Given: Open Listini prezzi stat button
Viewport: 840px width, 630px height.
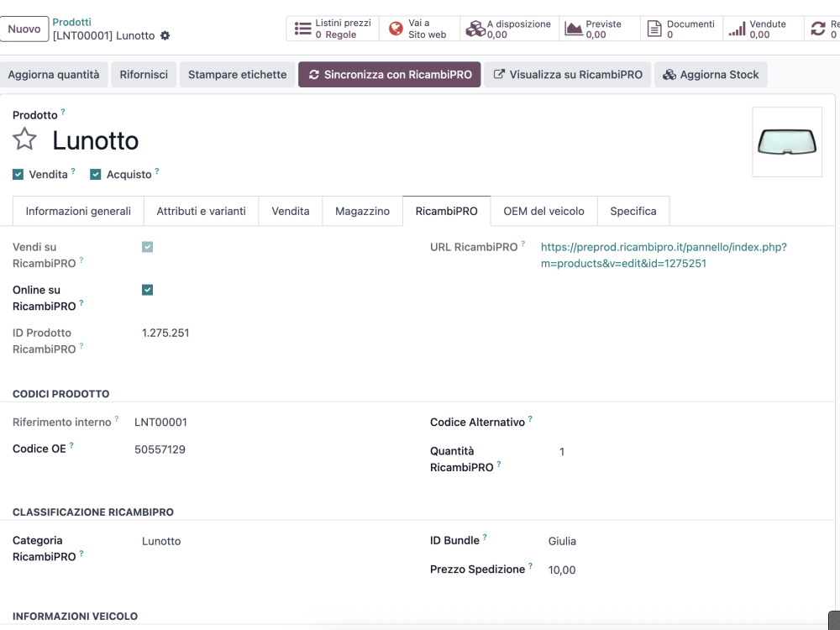Looking at the screenshot, I should pos(333,29).
